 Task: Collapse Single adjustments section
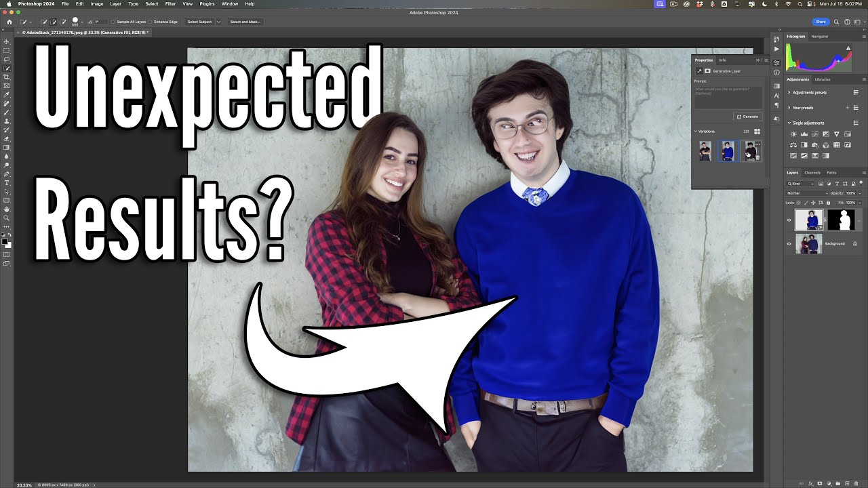(x=789, y=123)
